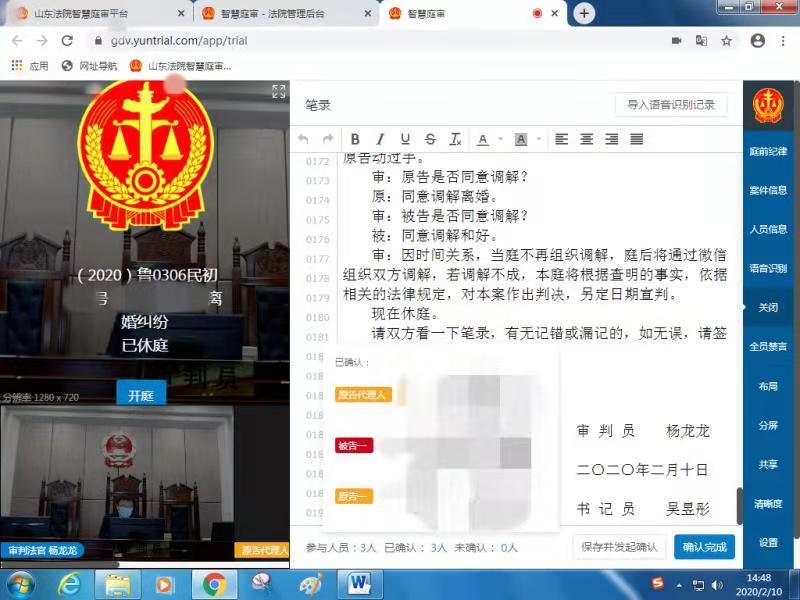Apply underline formatting in the editor
This screenshot has height=600, width=800.
[406, 139]
